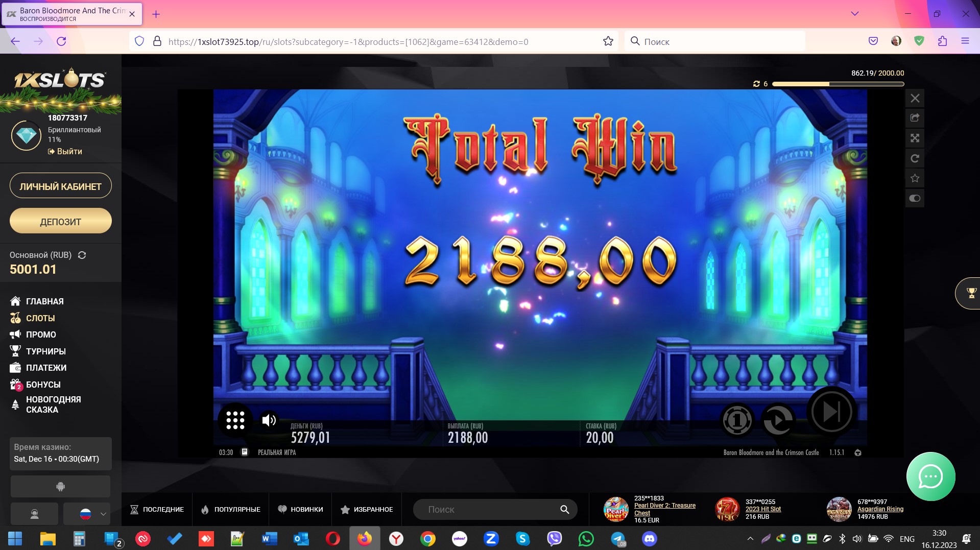The width and height of the screenshot is (980, 550).
Task: Click the Pearl Diver game thumbnail
Action: 616,509
